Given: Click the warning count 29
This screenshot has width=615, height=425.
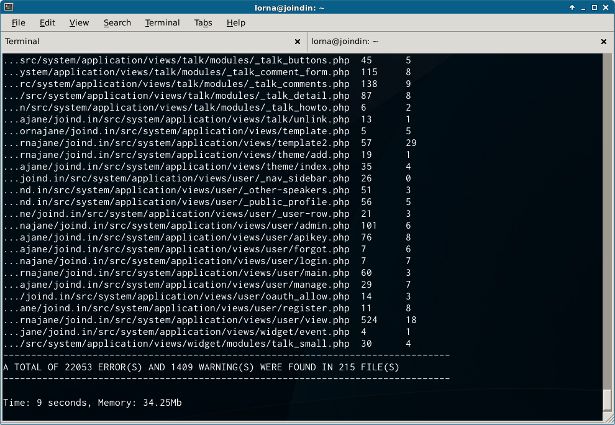Looking at the screenshot, I should 411,143.
